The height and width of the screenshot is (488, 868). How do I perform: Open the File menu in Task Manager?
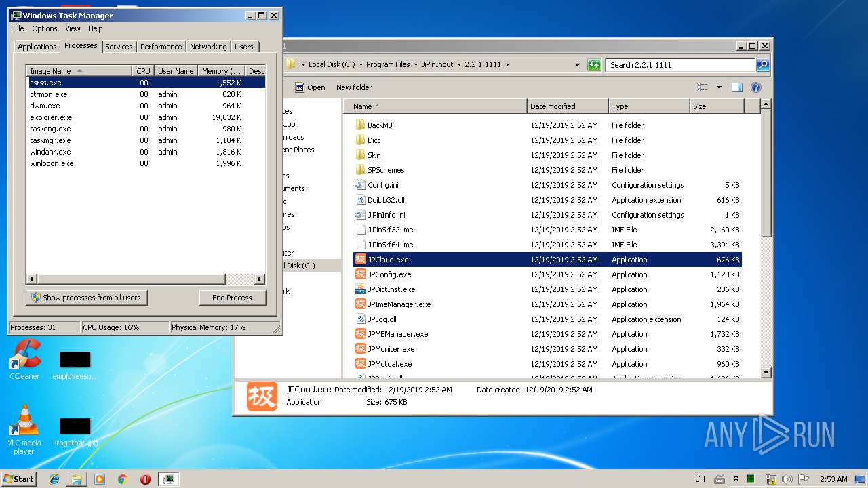[x=18, y=28]
